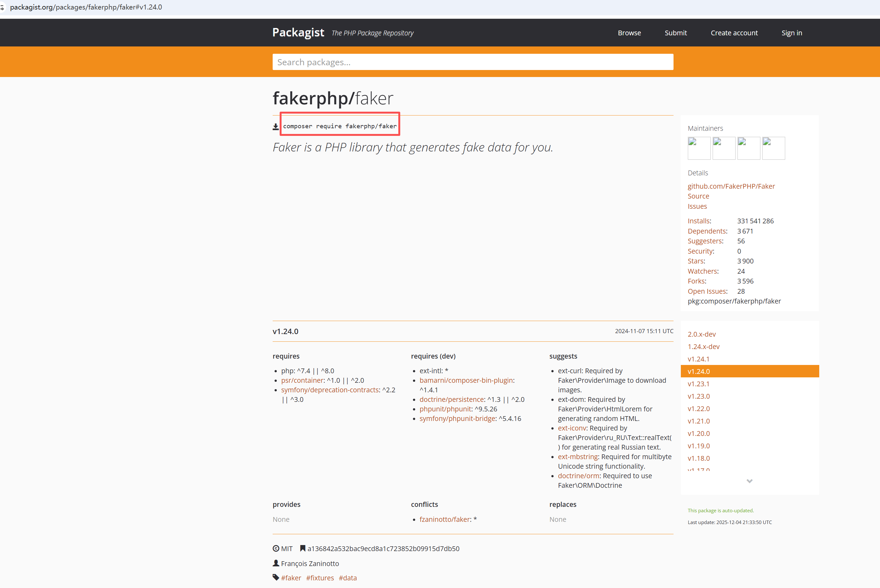The height and width of the screenshot is (588, 880).
Task: Click the download icon beside composer command
Action: point(276,127)
